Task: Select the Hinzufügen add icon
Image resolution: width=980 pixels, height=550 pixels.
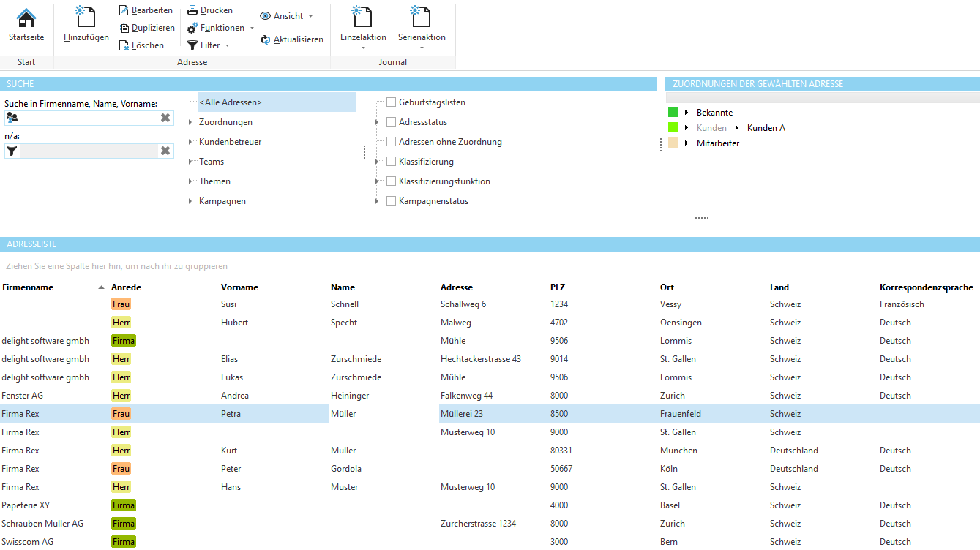Action: [x=86, y=18]
